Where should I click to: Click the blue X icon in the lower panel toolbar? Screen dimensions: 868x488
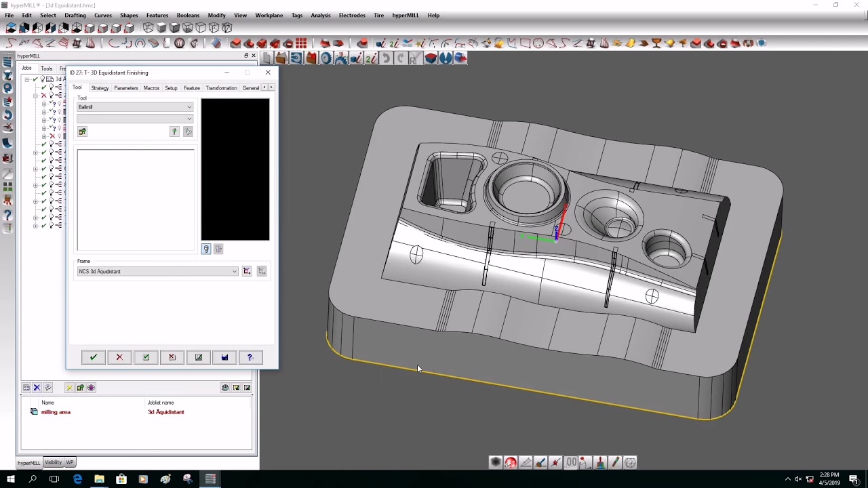pyautogui.click(x=37, y=388)
